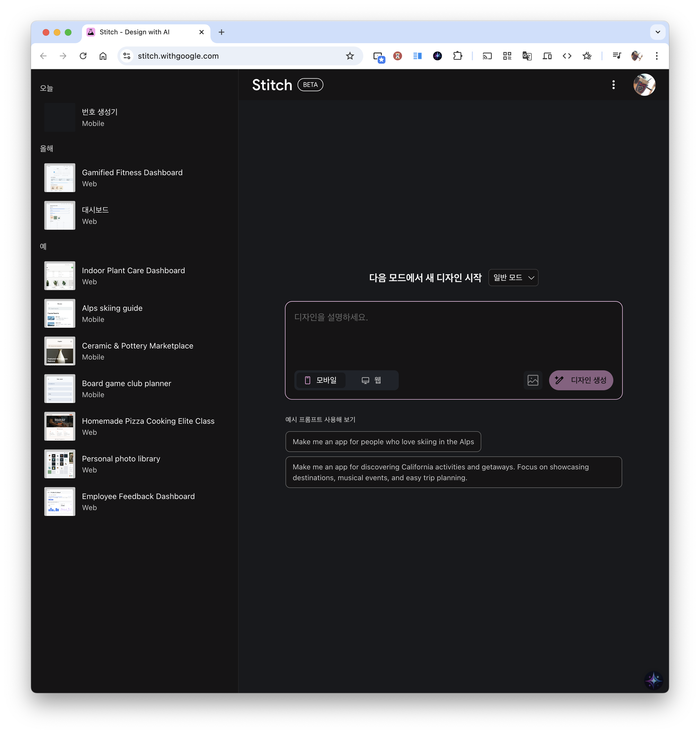Open the browser profile avatar in toolbar
Screen dimensions: 700x734
(x=637, y=56)
